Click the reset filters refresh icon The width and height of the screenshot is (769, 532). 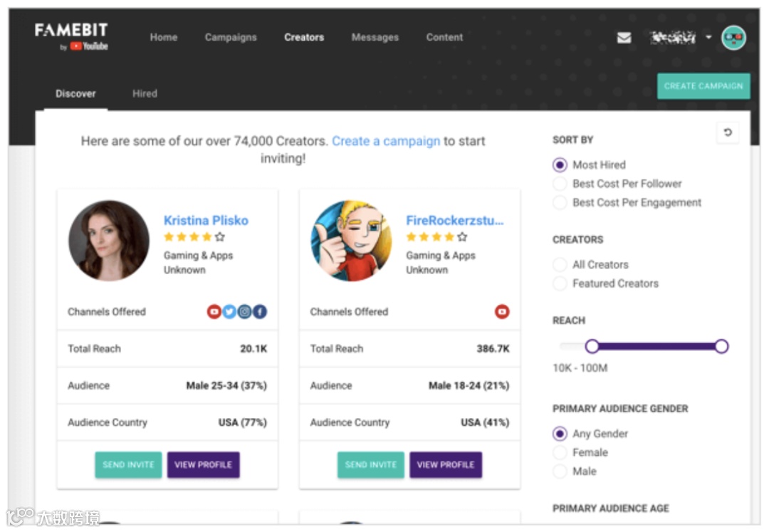(x=728, y=132)
